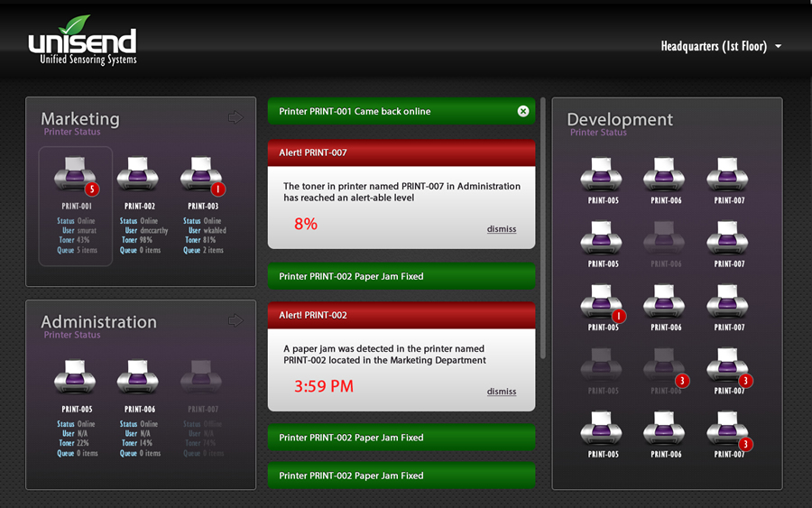Dismiss the PRINT-007 toner alert

click(502, 229)
